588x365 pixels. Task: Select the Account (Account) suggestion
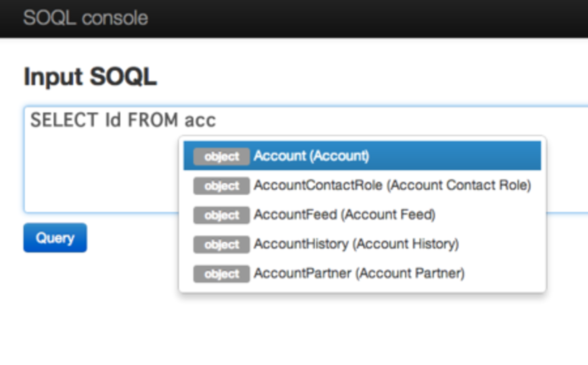(x=311, y=156)
